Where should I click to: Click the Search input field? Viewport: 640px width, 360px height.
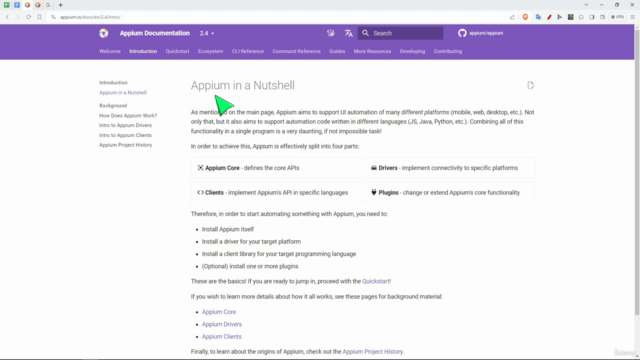point(400,33)
